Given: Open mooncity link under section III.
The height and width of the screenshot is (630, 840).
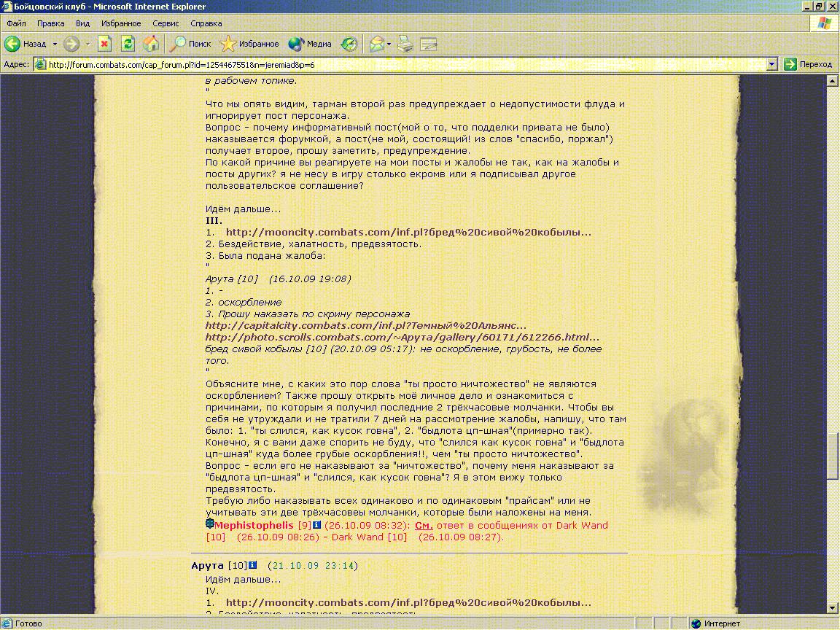Looking at the screenshot, I should point(409,233).
